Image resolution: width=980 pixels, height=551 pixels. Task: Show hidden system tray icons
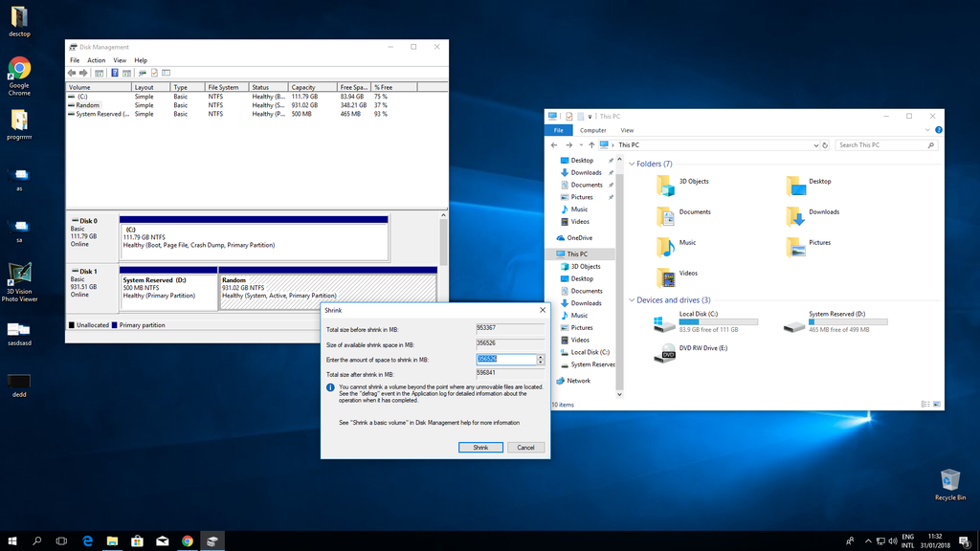[867, 541]
